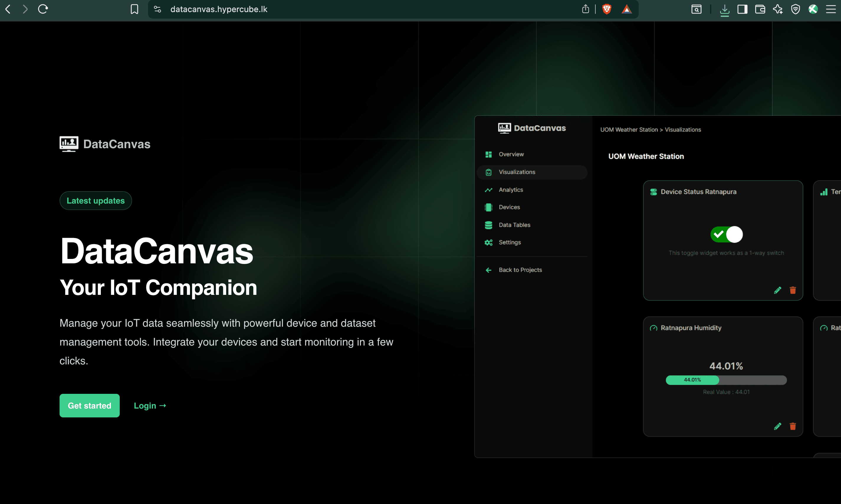This screenshot has height=504, width=841.
Task: Click the DataCanvas logo in the sidebar
Action: point(532,128)
